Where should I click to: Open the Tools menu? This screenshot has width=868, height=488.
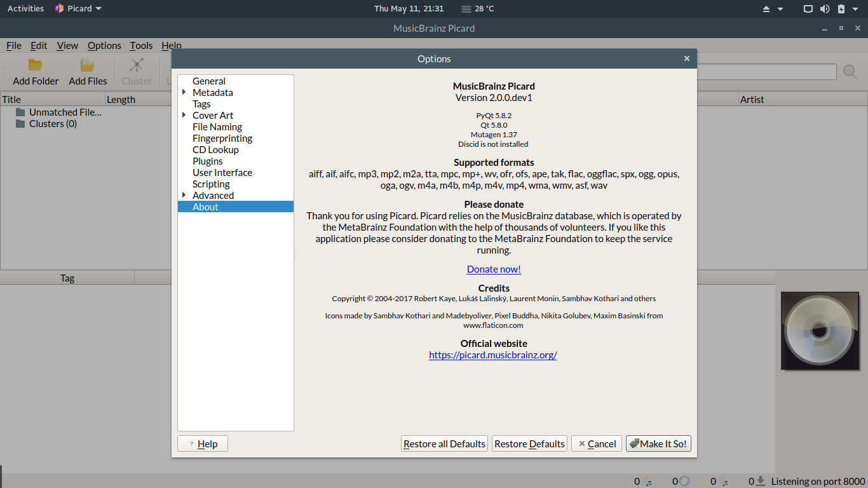click(141, 45)
